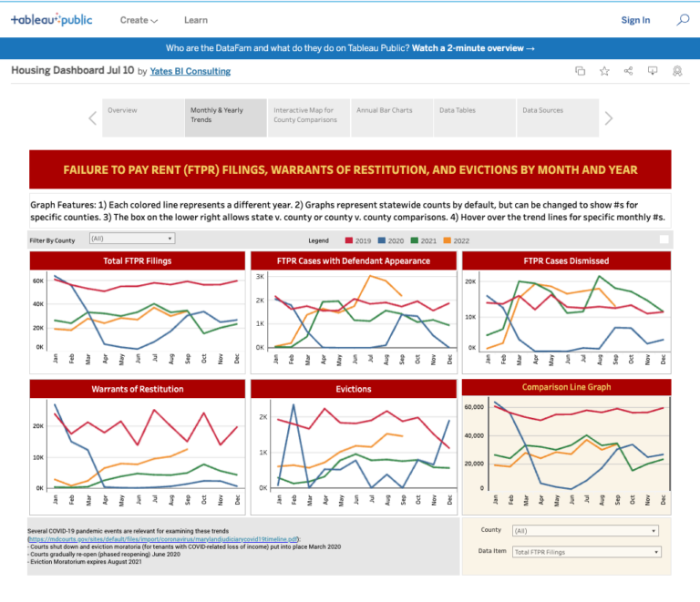Click the Evictions chart title
This screenshot has width=700, height=602.
(x=353, y=389)
